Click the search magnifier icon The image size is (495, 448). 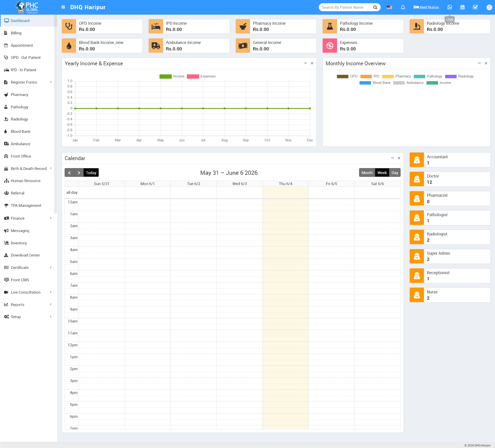click(375, 7)
